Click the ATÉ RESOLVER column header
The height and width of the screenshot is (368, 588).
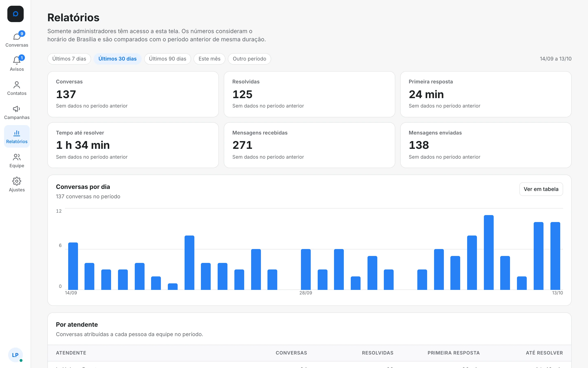pos(544,353)
